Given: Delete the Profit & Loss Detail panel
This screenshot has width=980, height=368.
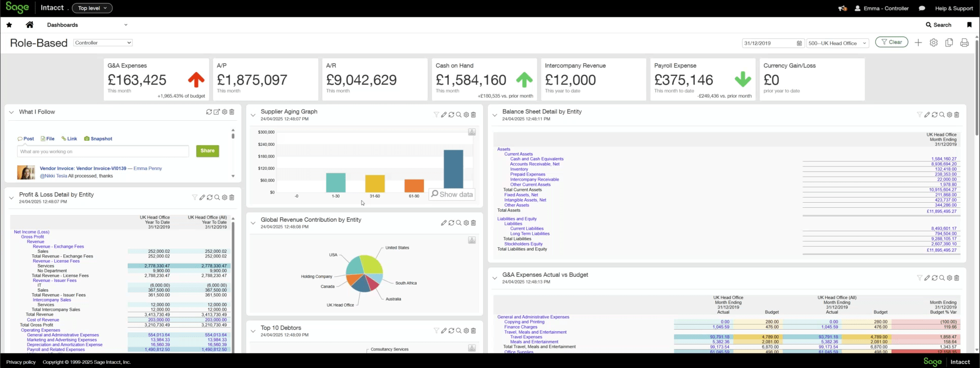Looking at the screenshot, I should 232,198.
